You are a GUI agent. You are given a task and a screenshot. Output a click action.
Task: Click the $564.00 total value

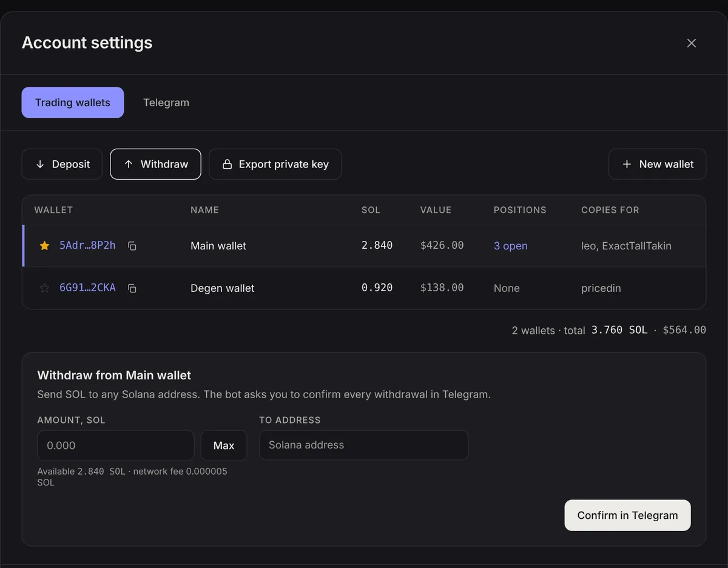coord(684,330)
